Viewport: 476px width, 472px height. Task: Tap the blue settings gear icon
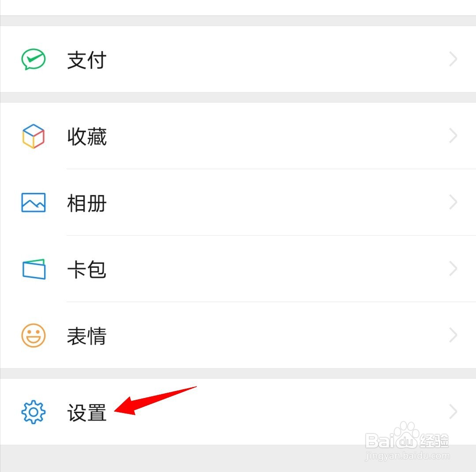(33, 412)
